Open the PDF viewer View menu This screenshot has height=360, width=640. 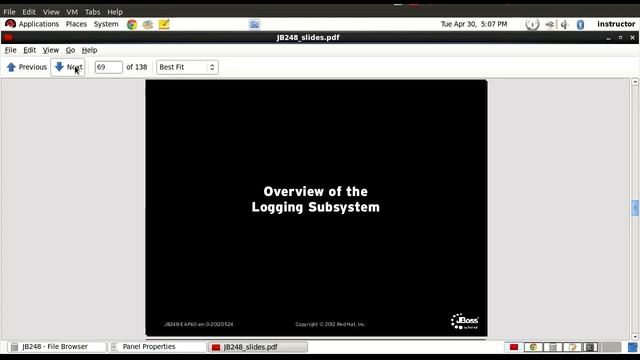pos(51,50)
